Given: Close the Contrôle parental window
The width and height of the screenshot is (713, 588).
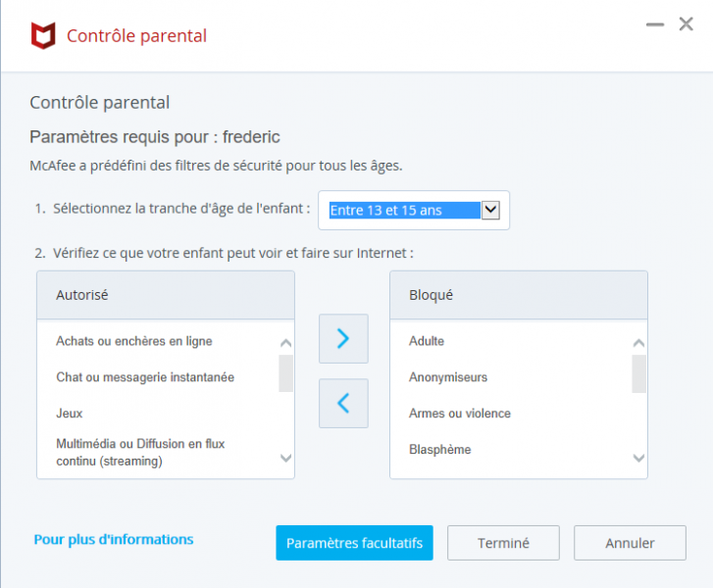Looking at the screenshot, I should click(x=687, y=24).
